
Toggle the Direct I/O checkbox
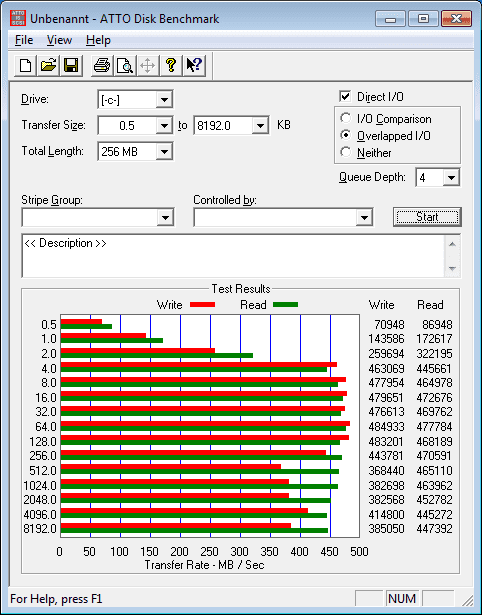345,96
